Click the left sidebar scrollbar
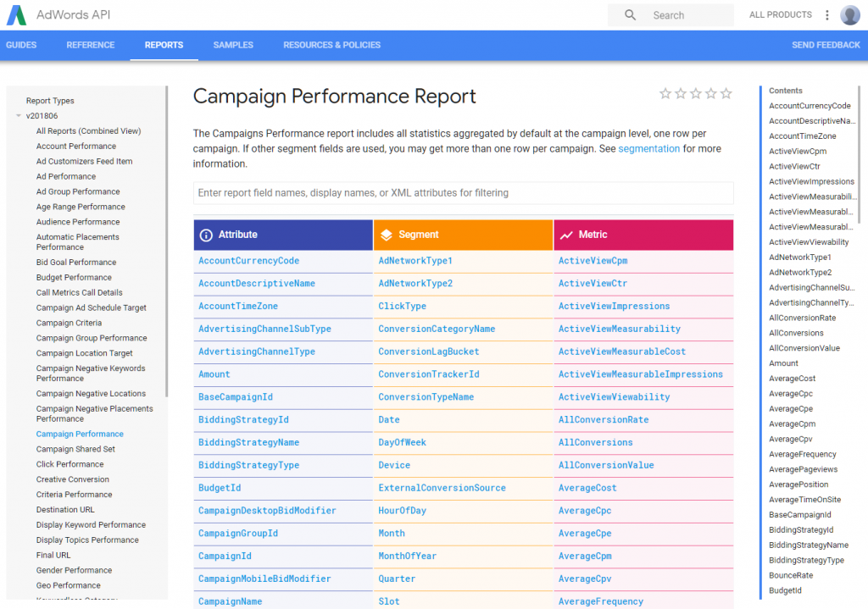The image size is (868, 609). (x=166, y=241)
